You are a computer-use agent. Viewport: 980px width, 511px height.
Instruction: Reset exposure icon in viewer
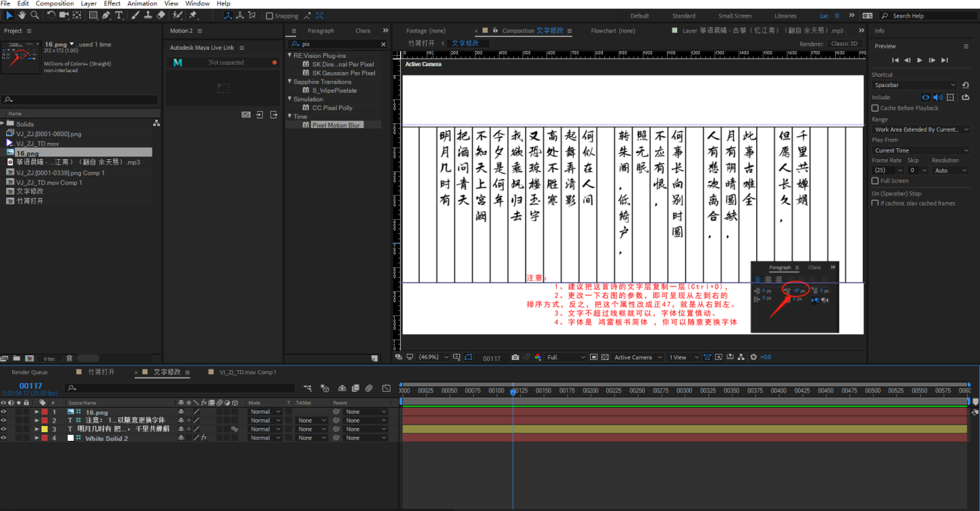[753, 357]
